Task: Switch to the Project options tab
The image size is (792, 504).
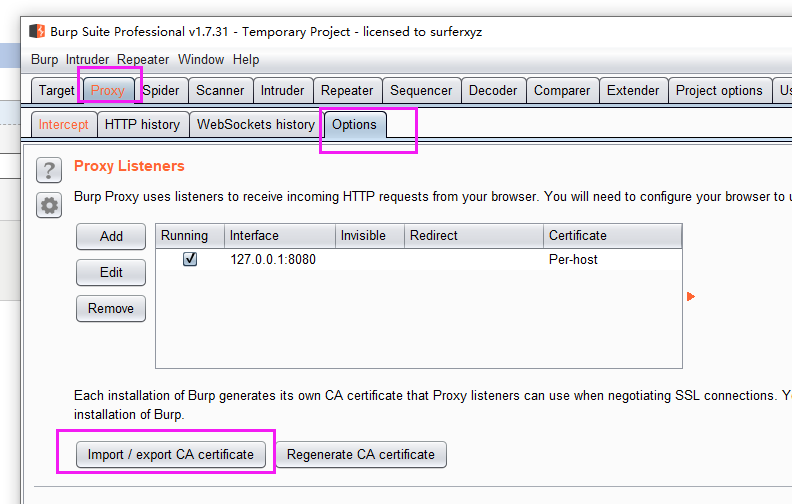Action: pyautogui.click(x=719, y=90)
